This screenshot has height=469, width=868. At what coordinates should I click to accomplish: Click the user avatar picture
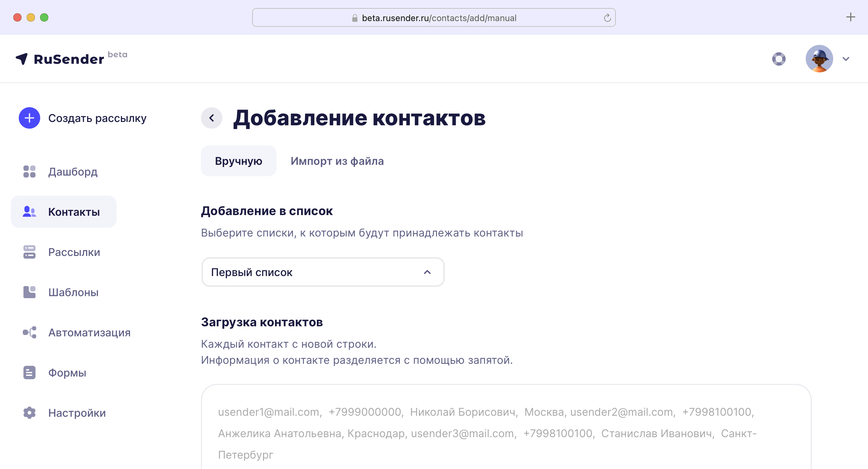click(x=819, y=59)
